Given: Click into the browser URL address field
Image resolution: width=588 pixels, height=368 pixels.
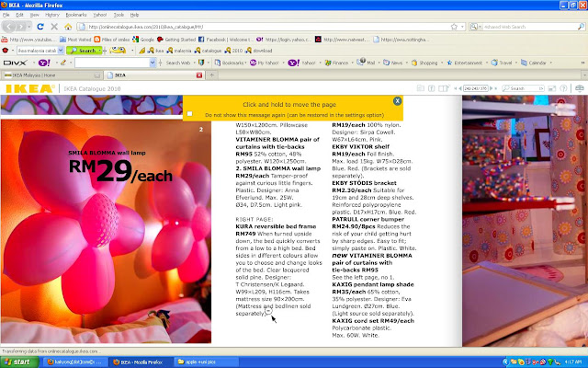Looking at the screenshot, I should click(x=268, y=27).
